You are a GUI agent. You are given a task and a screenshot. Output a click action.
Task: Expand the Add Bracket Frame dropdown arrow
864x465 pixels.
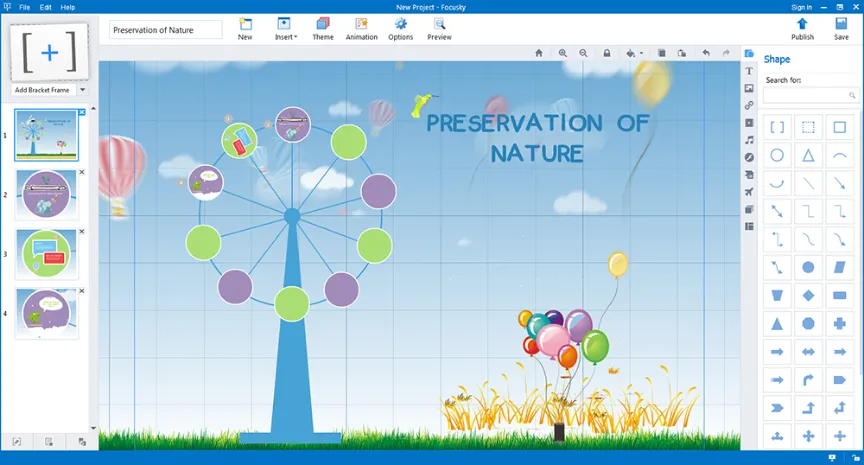pyautogui.click(x=83, y=90)
